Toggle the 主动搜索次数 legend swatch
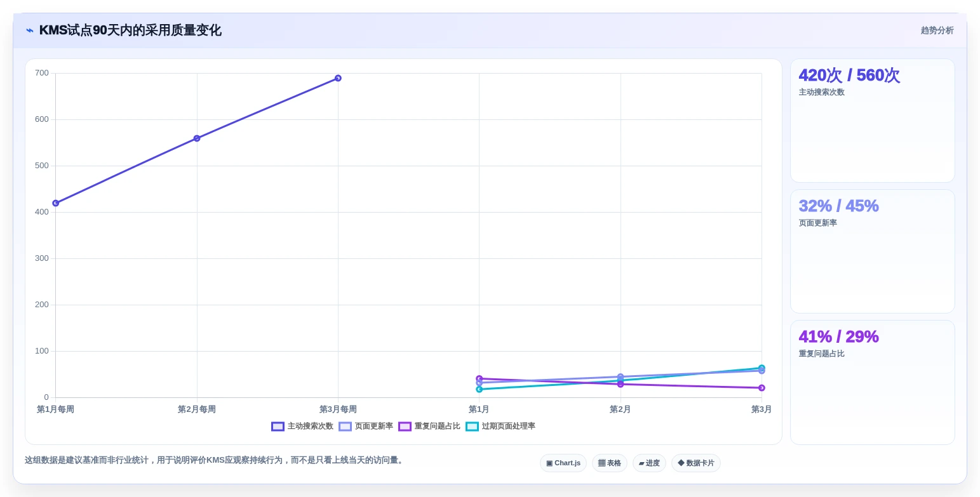This screenshot has width=980, height=497. click(278, 427)
